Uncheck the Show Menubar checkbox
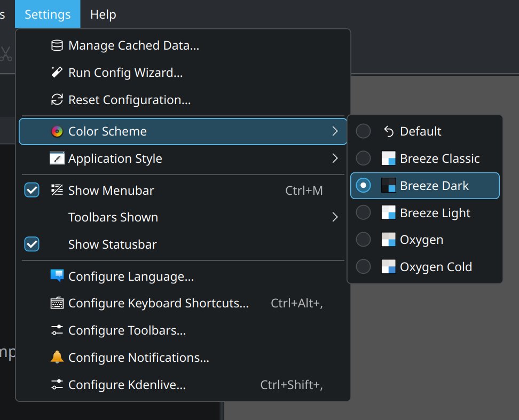 [32, 190]
